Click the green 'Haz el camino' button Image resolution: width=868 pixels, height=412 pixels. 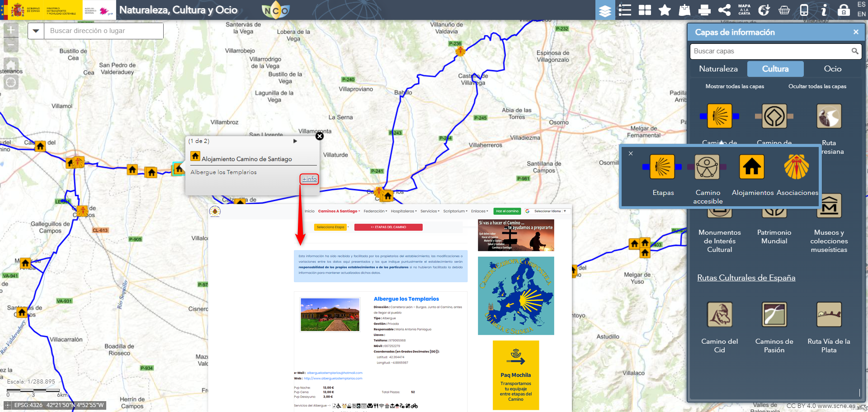(507, 211)
